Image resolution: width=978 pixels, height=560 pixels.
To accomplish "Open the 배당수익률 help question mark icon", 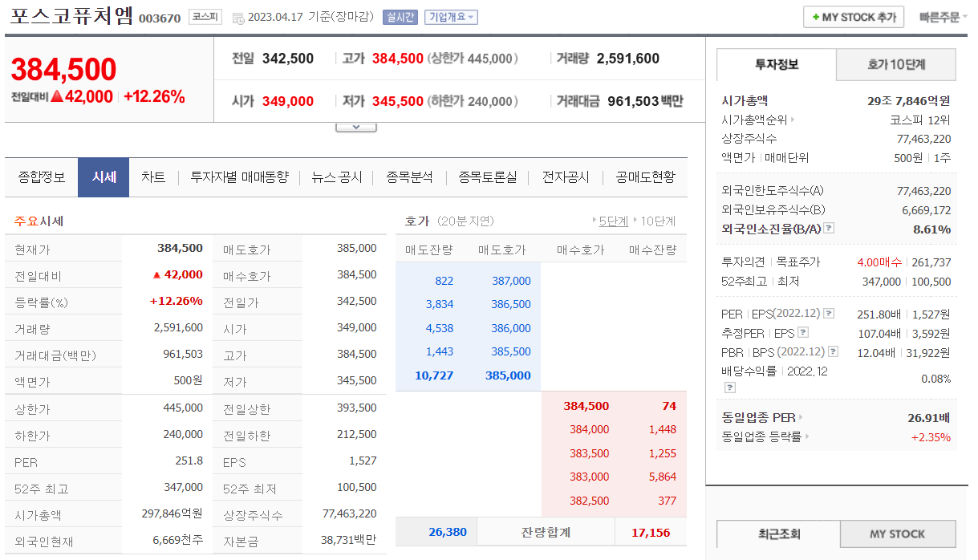I will [x=730, y=388].
